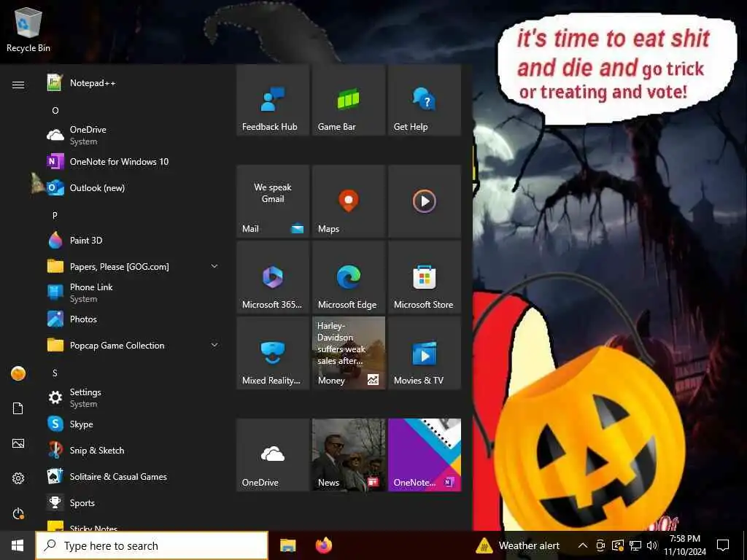The image size is (747, 560).
Task: Open OneNote for Windows 10
Action: (131, 161)
